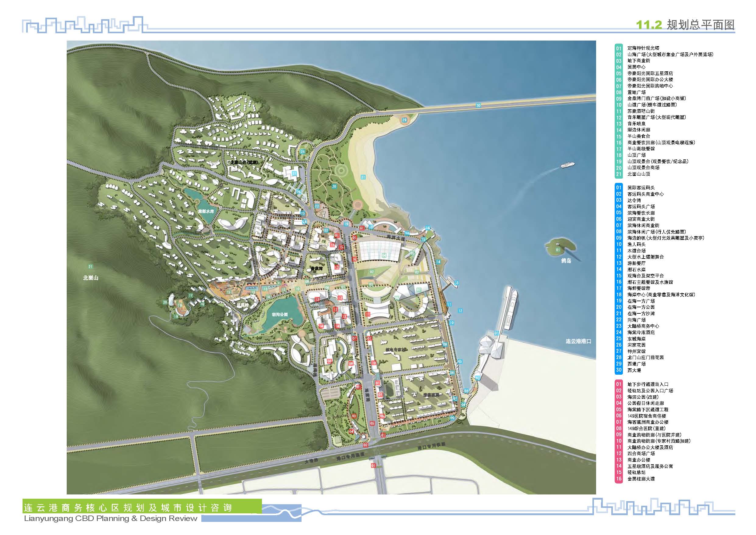Click the map label '连云港港口'
756x535 pixels.
(578, 341)
